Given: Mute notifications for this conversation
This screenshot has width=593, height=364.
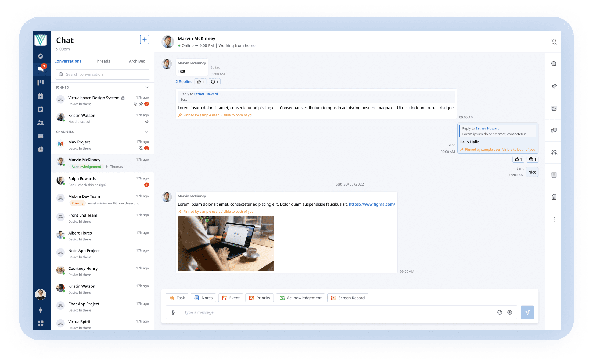Looking at the screenshot, I should point(554,42).
